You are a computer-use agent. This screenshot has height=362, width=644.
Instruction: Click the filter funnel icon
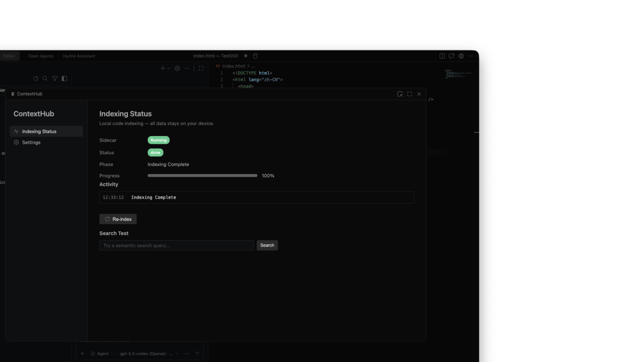pyautogui.click(x=55, y=79)
